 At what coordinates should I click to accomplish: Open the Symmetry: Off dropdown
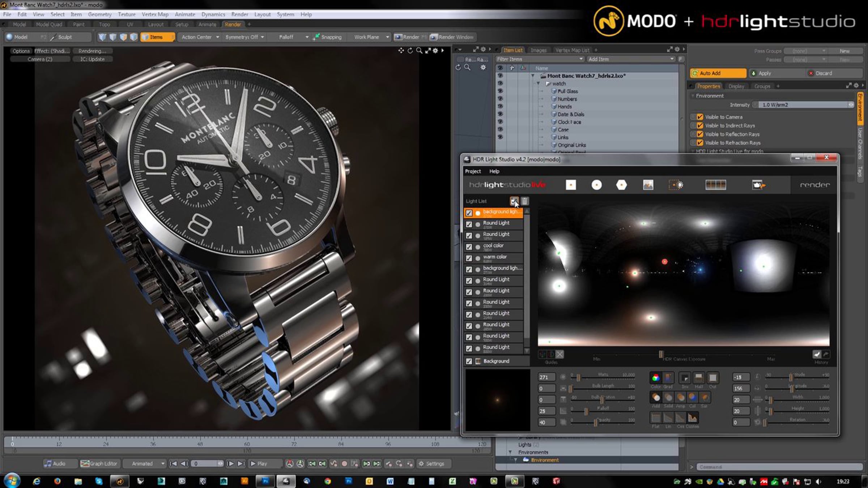click(244, 37)
